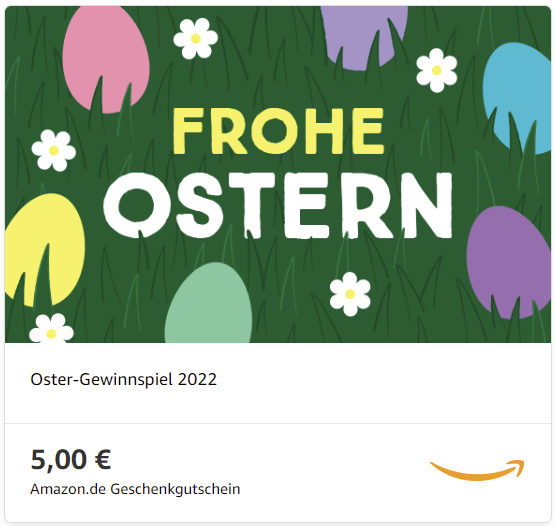The width and height of the screenshot is (554, 526).
Task: Open the Oster-Gewinnspiel 2022 title
Action: coord(124,380)
